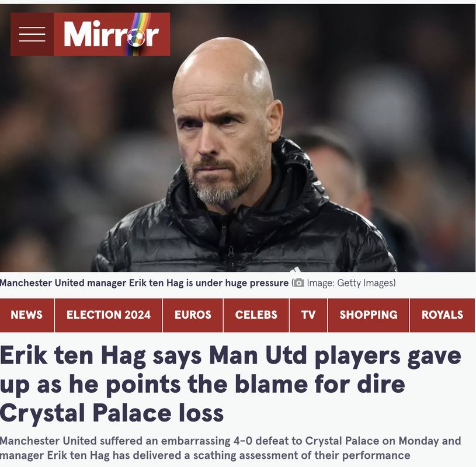Open the hamburger menu icon
The width and height of the screenshot is (476, 467).
pyautogui.click(x=32, y=34)
